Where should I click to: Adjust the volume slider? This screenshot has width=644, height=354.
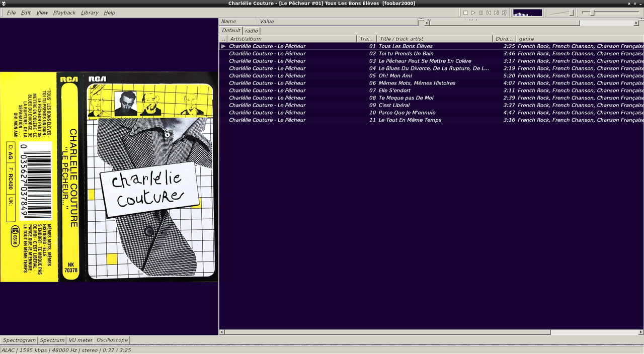(561, 13)
